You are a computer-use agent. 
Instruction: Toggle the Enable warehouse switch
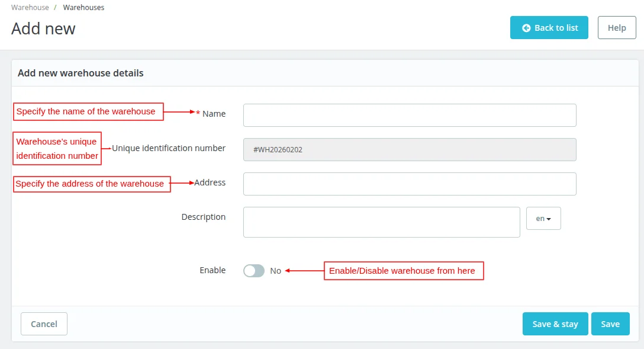point(254,271)
